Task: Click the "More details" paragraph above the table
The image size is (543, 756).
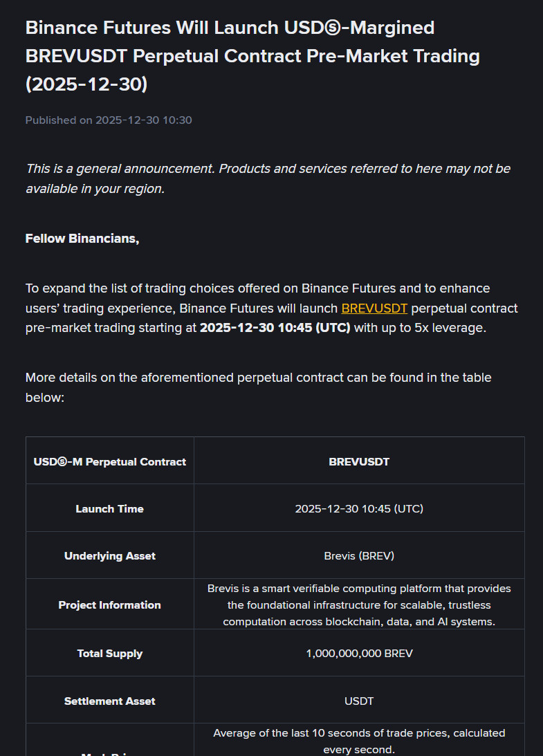Action: (x=258, y=387)
